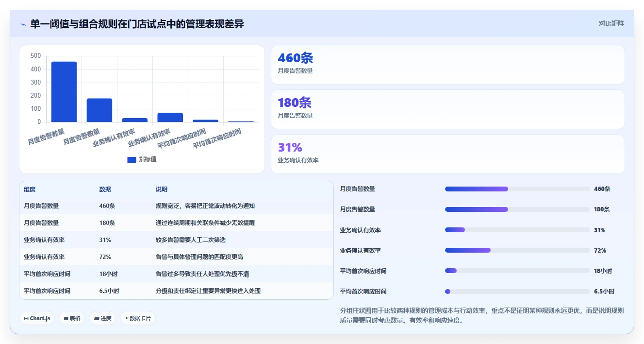Click the lightning icon beside the title
The image size is (644, 344).
23,24
